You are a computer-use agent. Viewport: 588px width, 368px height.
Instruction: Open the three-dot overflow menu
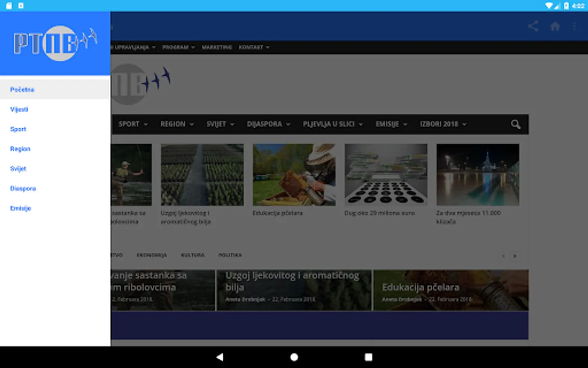pos(575,26)
